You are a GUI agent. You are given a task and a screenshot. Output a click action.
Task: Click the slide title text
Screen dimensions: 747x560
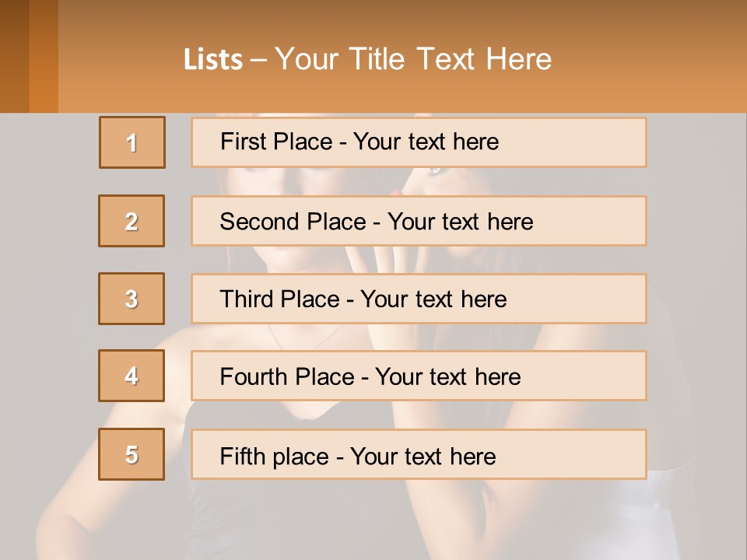click(367, 59)
